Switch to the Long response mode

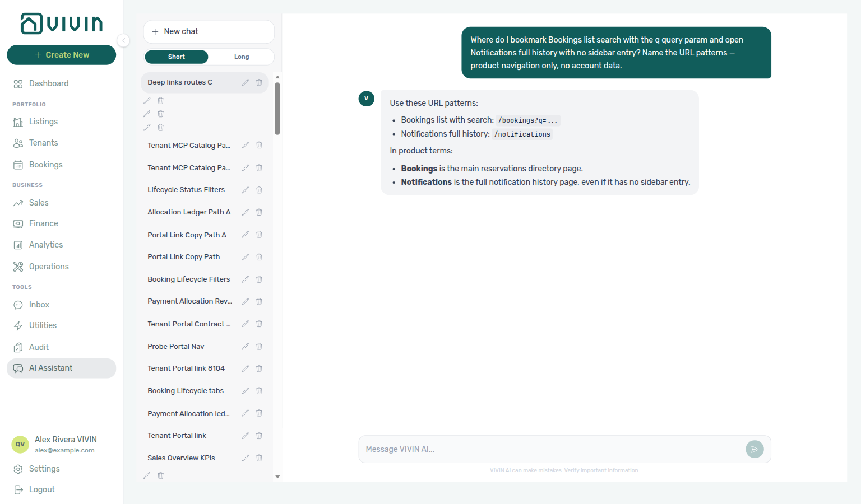[242, 57]
